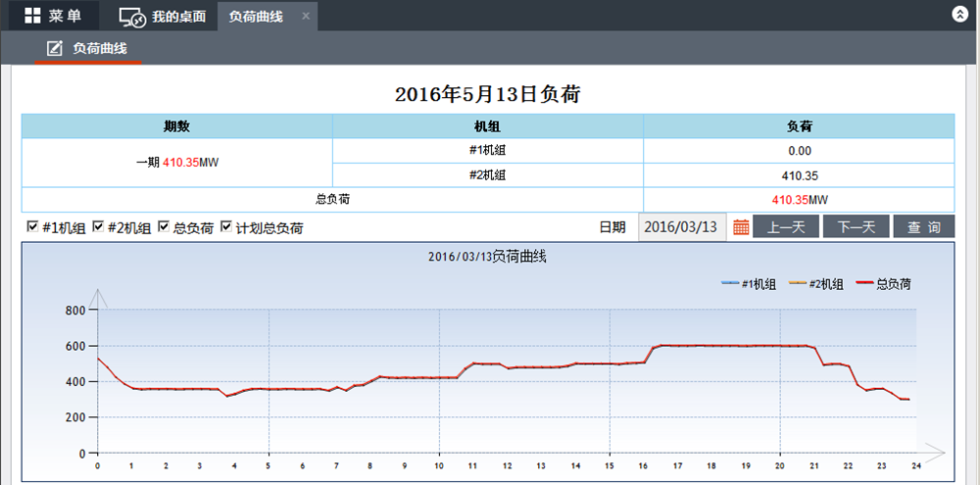Viewport: 980px width, 485px height.
Task: Uncheck the #1机组 checkbox
Action: pos(32,226)
